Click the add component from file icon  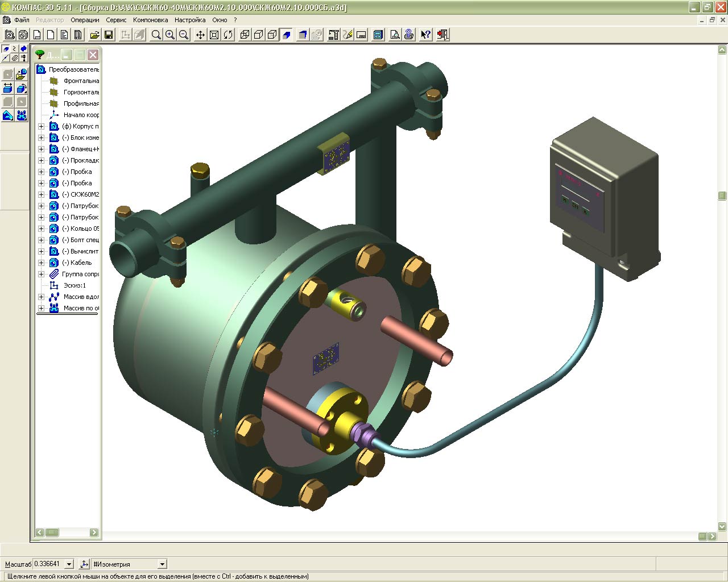pos(22,74)
